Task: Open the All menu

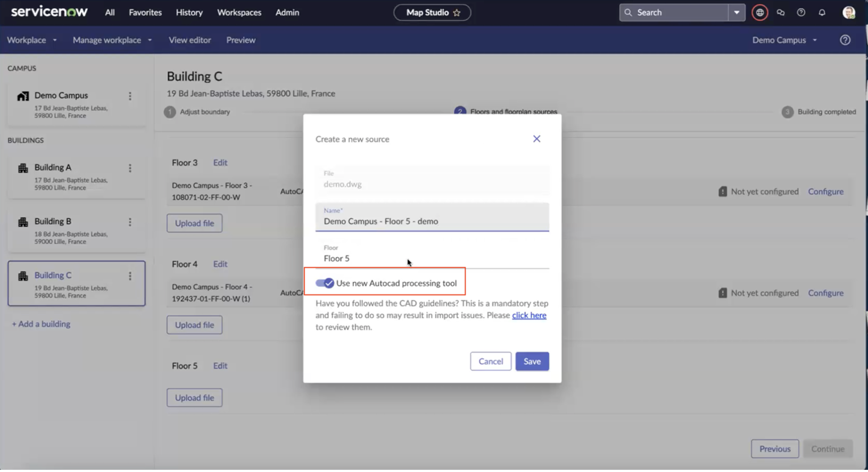Action: tap(110, 12)
